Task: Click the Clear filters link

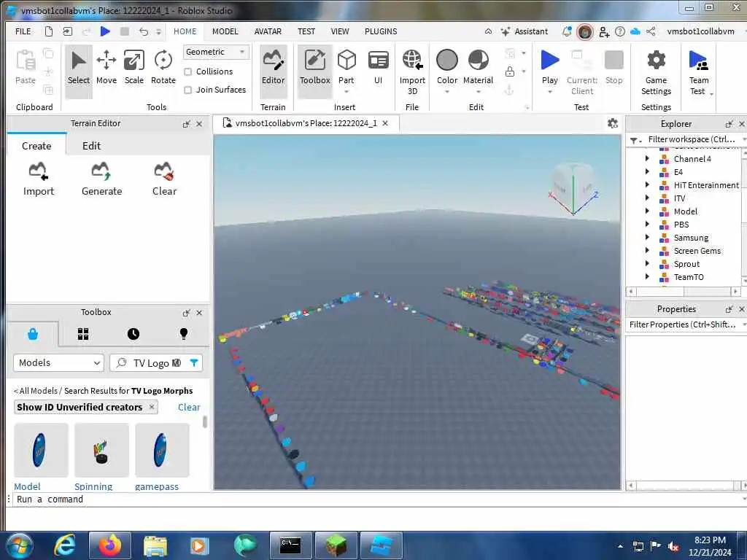Action: (189, 407)
